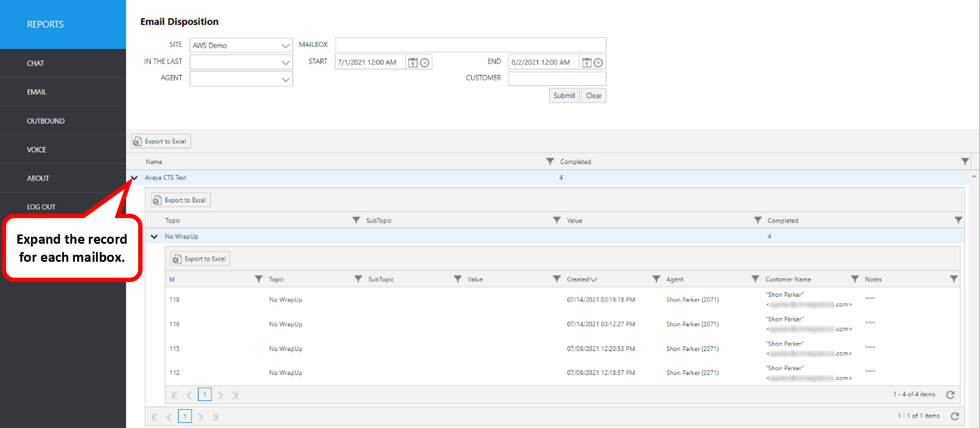980x428 pixels.
Task: Go to previous page in detail grid pager
Action: [x=189, y=395]
